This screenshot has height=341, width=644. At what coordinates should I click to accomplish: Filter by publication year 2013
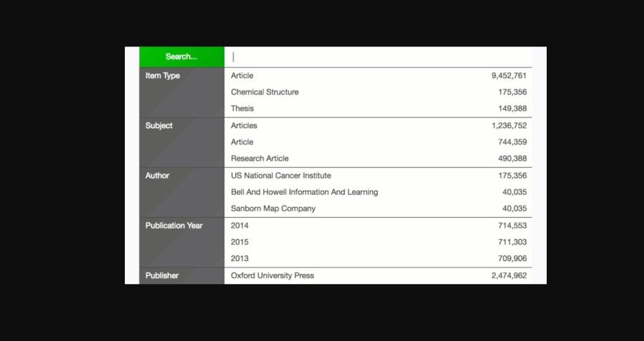point(240,259)
